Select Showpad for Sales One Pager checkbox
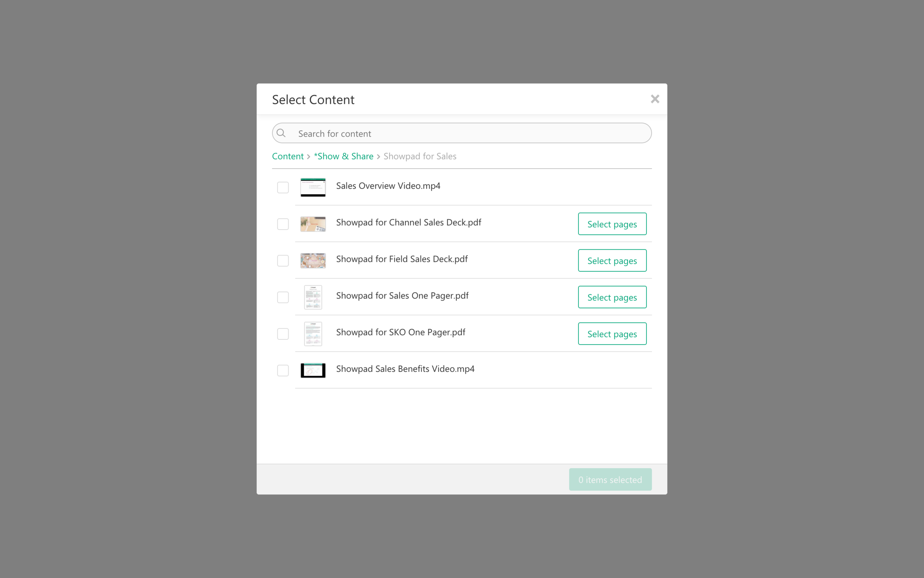The width and height of the screenshot is (924, 578). coord(283,297)
